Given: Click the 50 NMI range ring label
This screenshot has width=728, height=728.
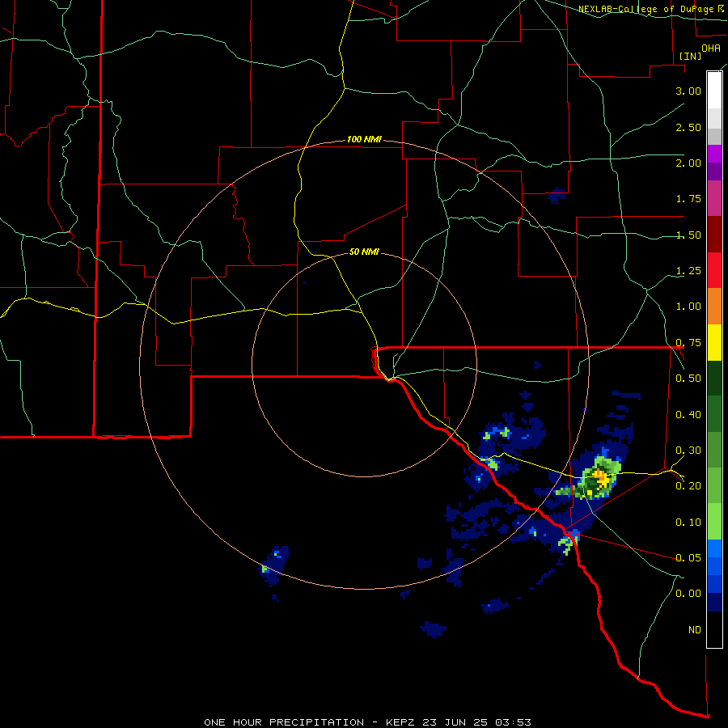Looking at the screenshot, I should [364, 252].
